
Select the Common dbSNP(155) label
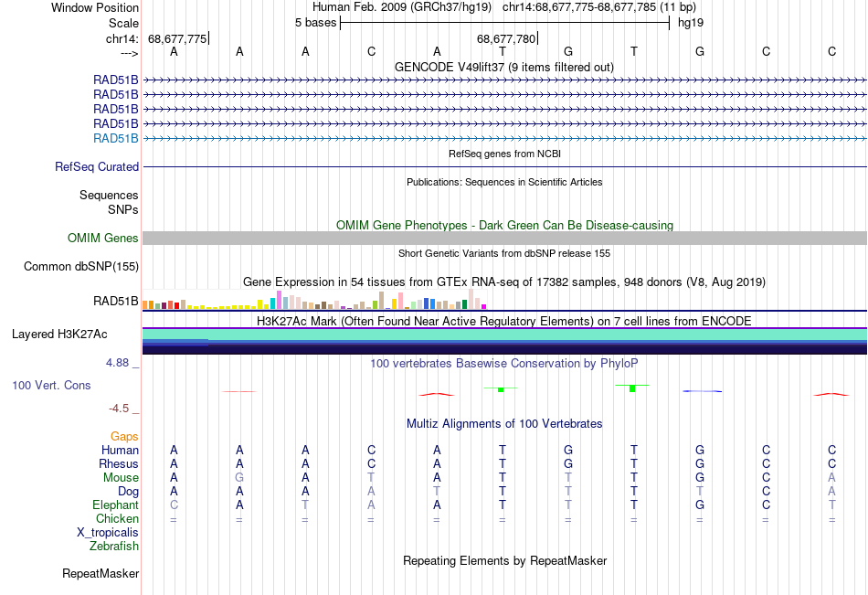(x=81, y=266)
